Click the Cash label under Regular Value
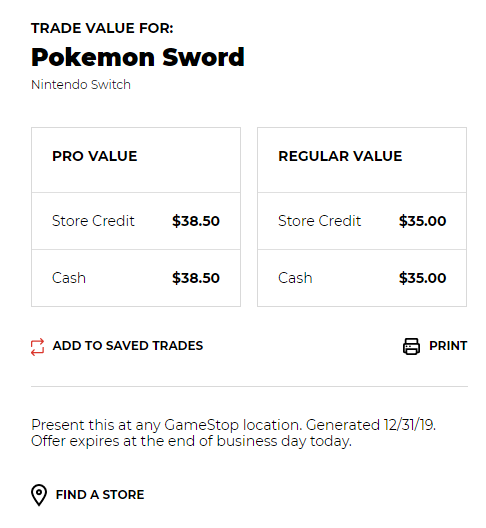Screen dimensions: 486x528 [295, 278]
